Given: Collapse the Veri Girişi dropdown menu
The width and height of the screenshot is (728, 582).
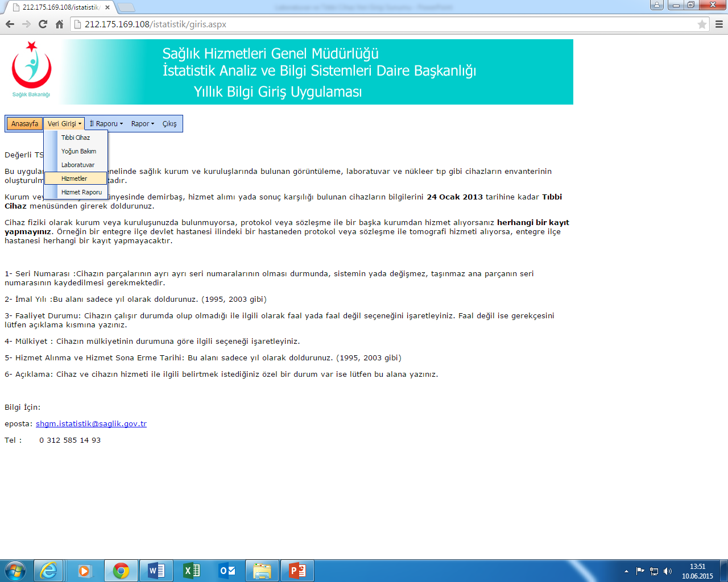Looking at the screenshot, I should 64,124.
